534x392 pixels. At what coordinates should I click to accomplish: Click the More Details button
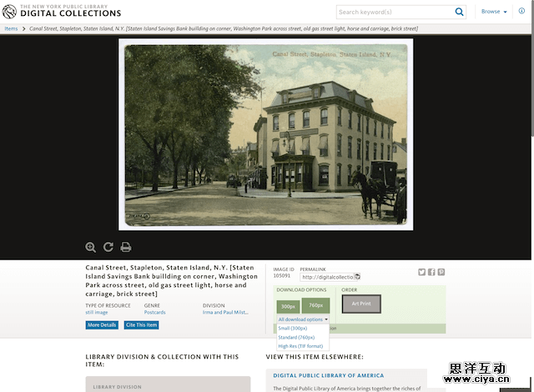[102, 325]
